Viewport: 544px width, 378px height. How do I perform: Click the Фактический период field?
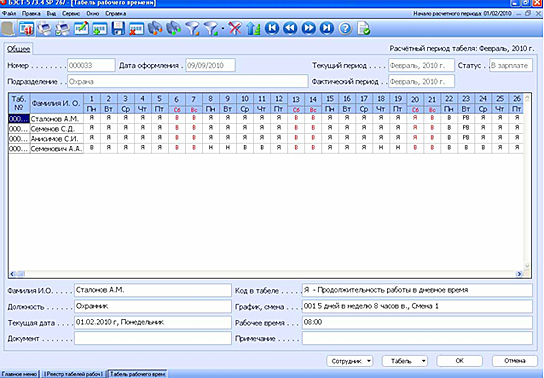(x=421, y=81)
